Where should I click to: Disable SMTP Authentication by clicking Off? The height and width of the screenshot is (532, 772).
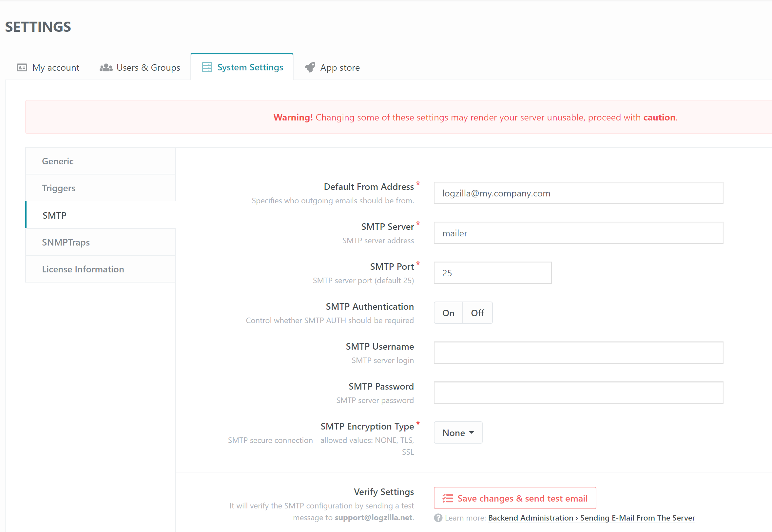(x=477, y=313)
